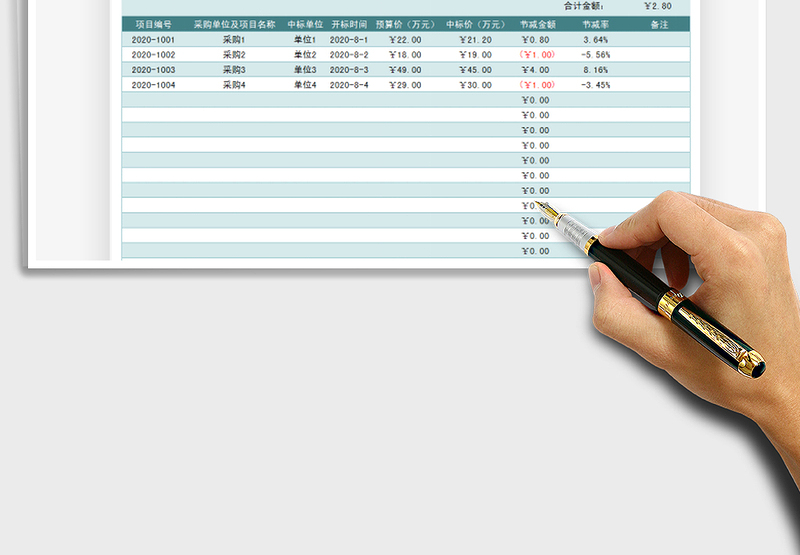This screenshot has height=555, width=800.
Task: Click the budget price cell ¥49.00
Action: point(405,70)
